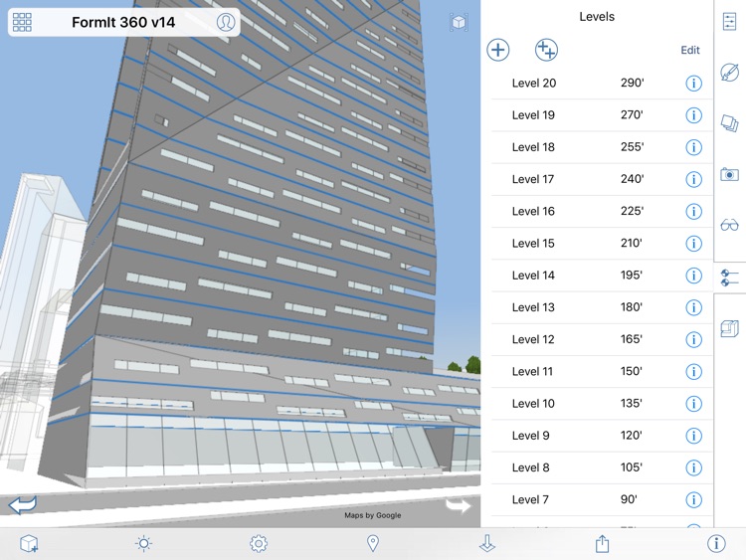
Task: Select the Level 7 row label
Action: (530, 499)
